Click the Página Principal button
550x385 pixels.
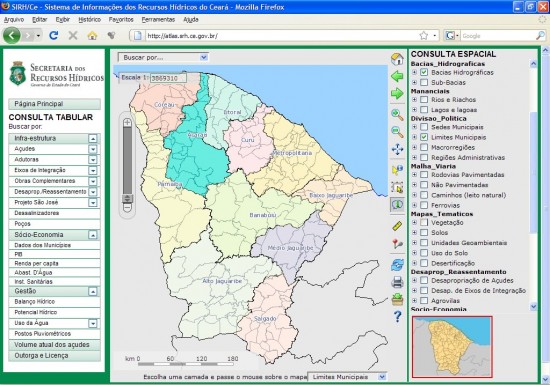tap(54, 104)
